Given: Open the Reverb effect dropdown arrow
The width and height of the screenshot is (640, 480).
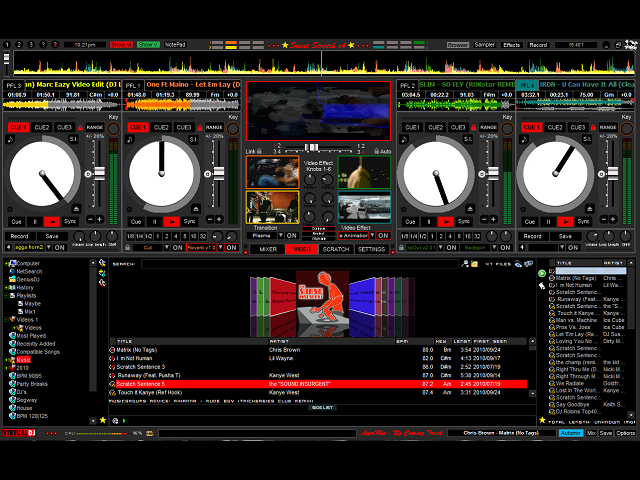Looking at the screenshot, I should pyautogui.click(x=220, y=247).
